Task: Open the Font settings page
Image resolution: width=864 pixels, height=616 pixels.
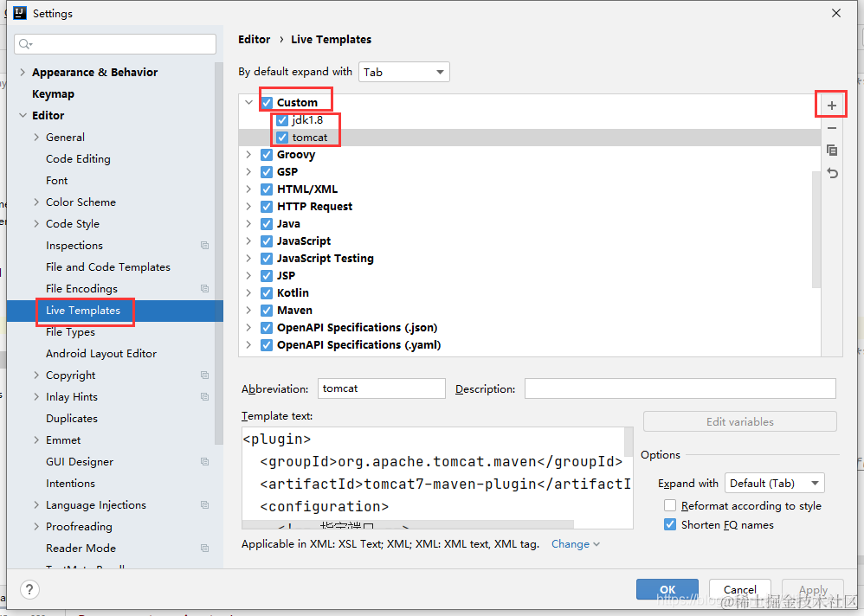Action: (57, 181)
